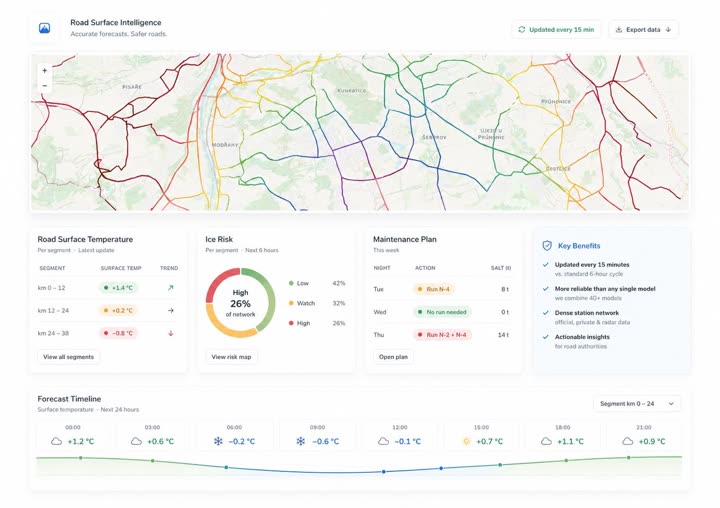Click the Modřany label on the map

pos(225,145)
